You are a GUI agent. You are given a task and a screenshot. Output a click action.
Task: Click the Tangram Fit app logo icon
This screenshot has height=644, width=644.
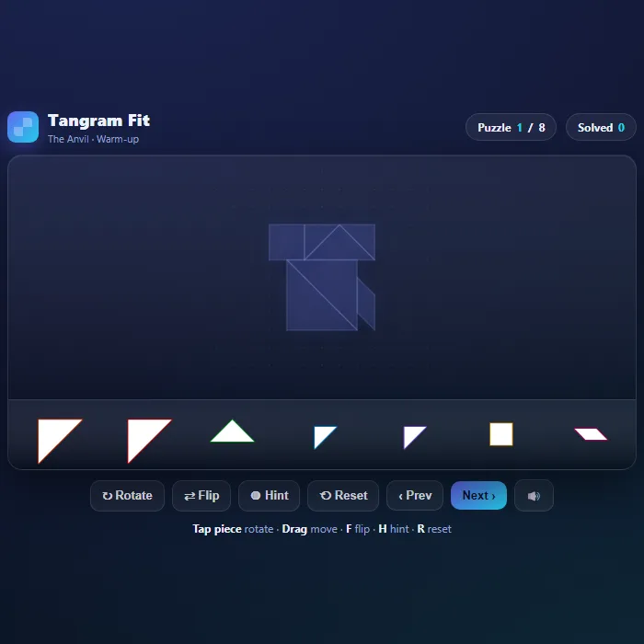coord(23,127)
